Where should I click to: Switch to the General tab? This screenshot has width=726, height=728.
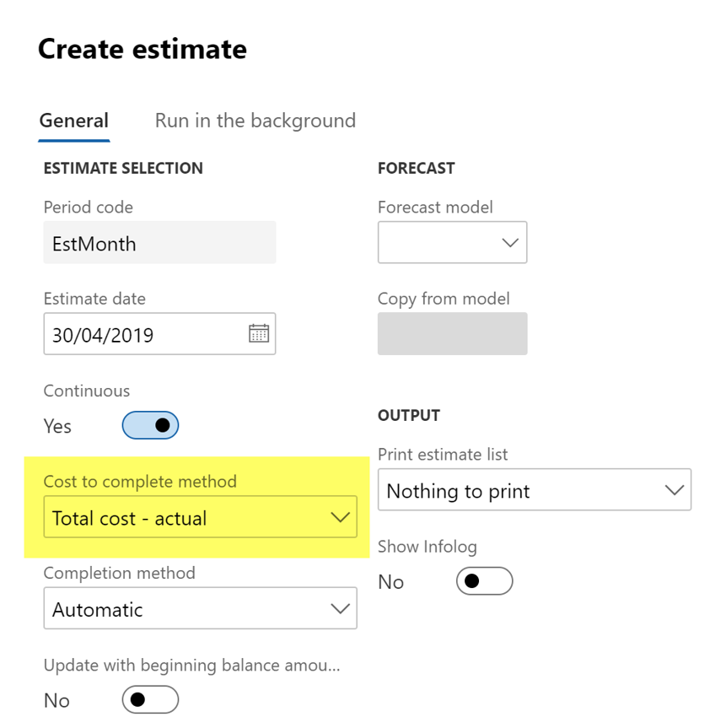(74, 121)
